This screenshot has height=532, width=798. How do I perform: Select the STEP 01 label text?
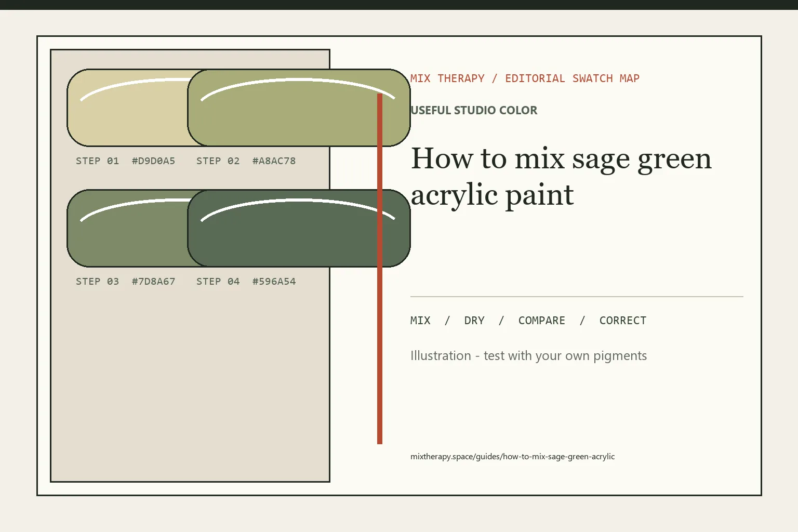[x=97, y=161]
